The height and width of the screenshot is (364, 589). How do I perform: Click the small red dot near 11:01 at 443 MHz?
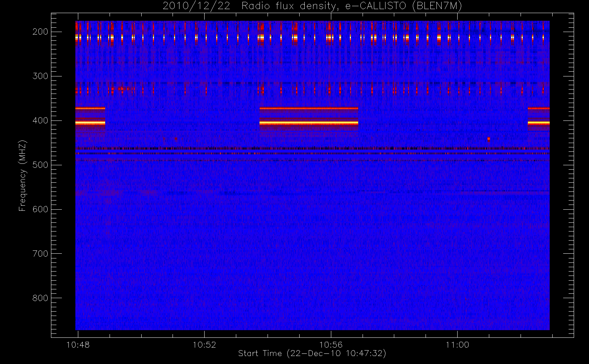489,139
